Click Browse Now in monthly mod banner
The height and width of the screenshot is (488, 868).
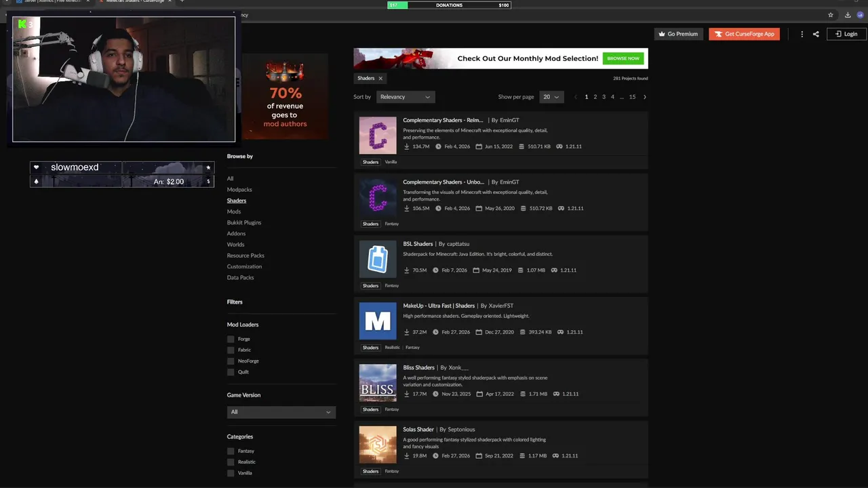pyautogui.click(x=623, y=58)
